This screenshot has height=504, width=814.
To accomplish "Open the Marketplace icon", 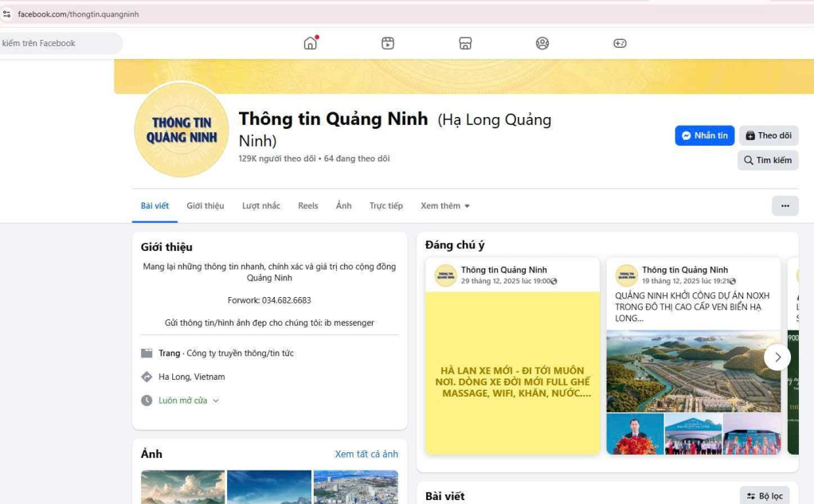I will pos(465,43).
